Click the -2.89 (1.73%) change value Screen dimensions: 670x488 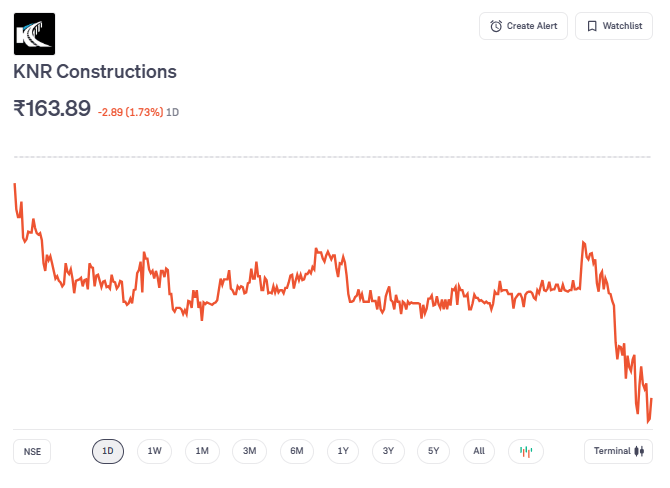[130, 112]
